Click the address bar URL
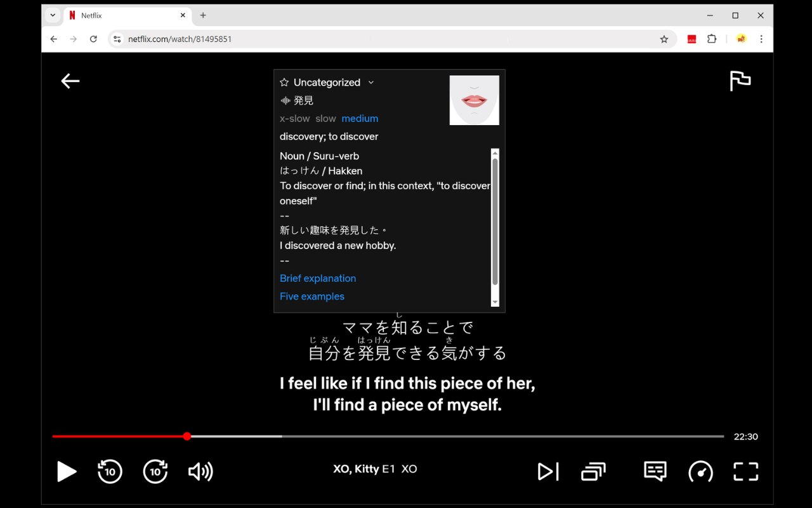The image size is (812, 508). point(180,39)
